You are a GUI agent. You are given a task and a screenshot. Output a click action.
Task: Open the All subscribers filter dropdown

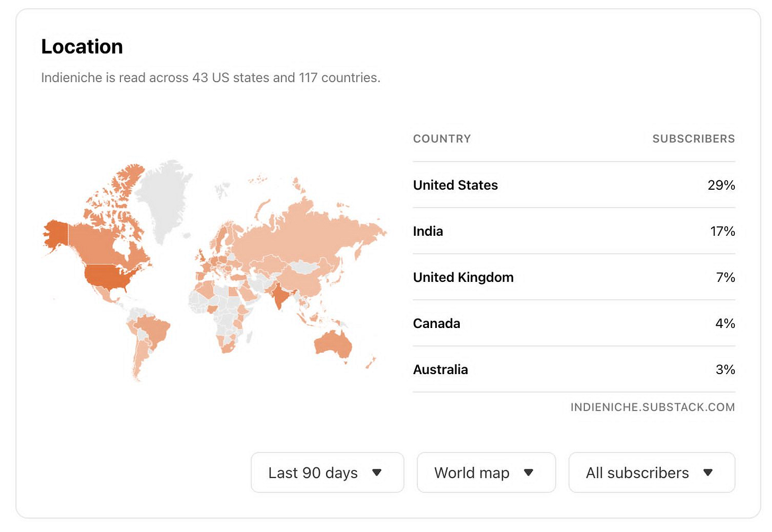(x=652, y=472)
